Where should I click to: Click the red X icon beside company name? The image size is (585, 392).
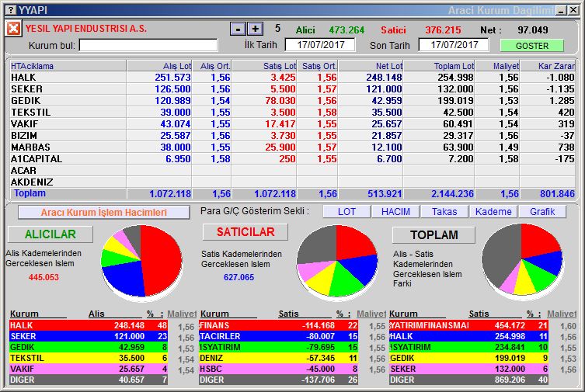click(x=13, y=29)
